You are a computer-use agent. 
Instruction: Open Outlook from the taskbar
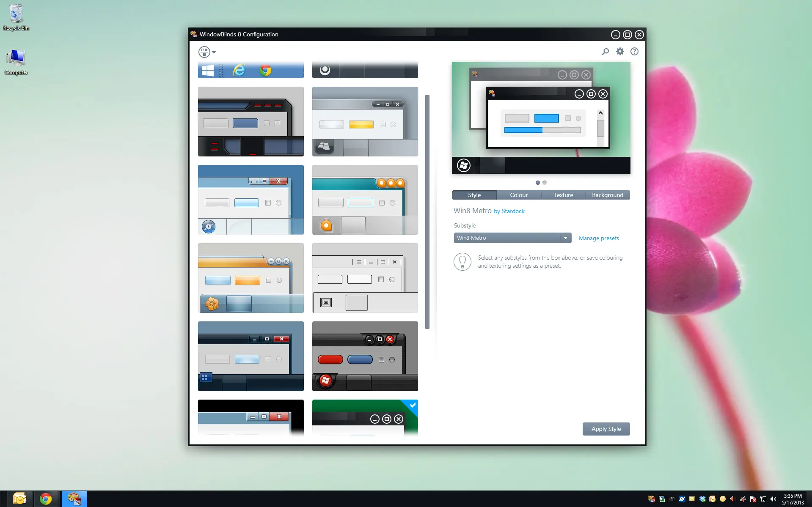pos(19,499)
